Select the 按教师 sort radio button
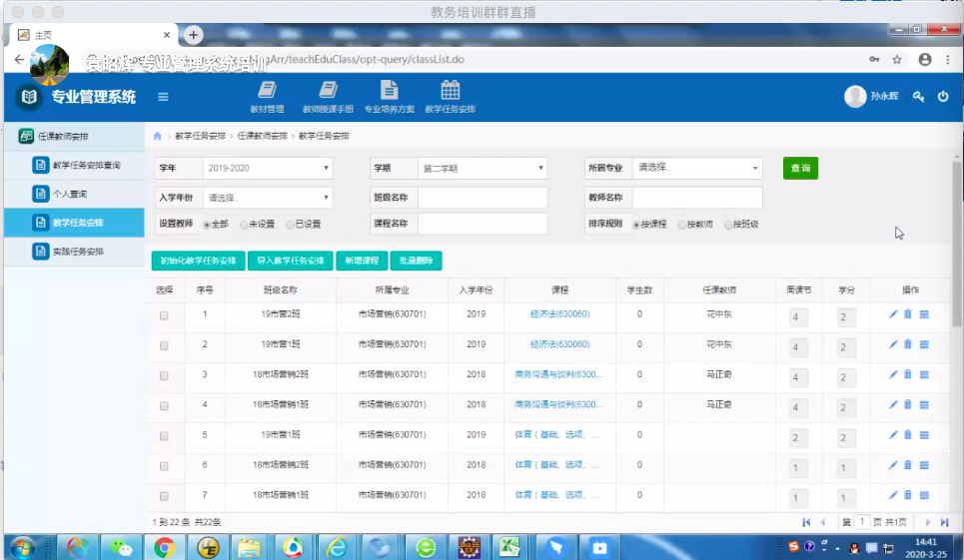The image size is (964, 560). point(682,225)
